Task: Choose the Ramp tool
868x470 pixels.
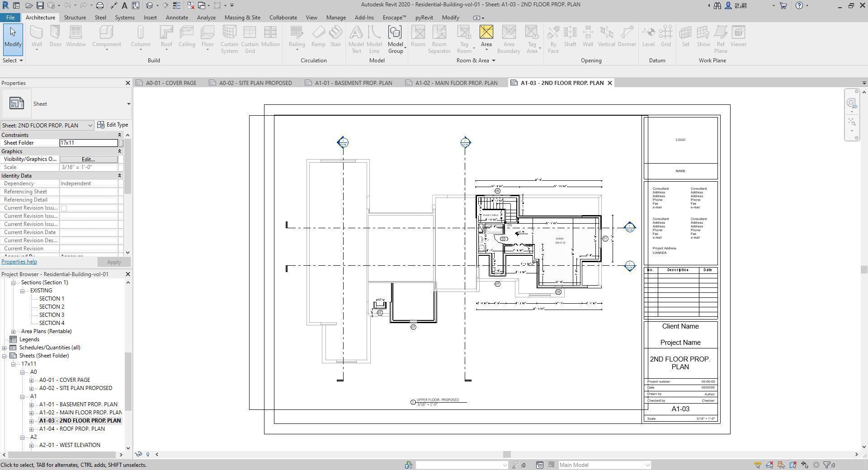Action: tap(318, 37)
